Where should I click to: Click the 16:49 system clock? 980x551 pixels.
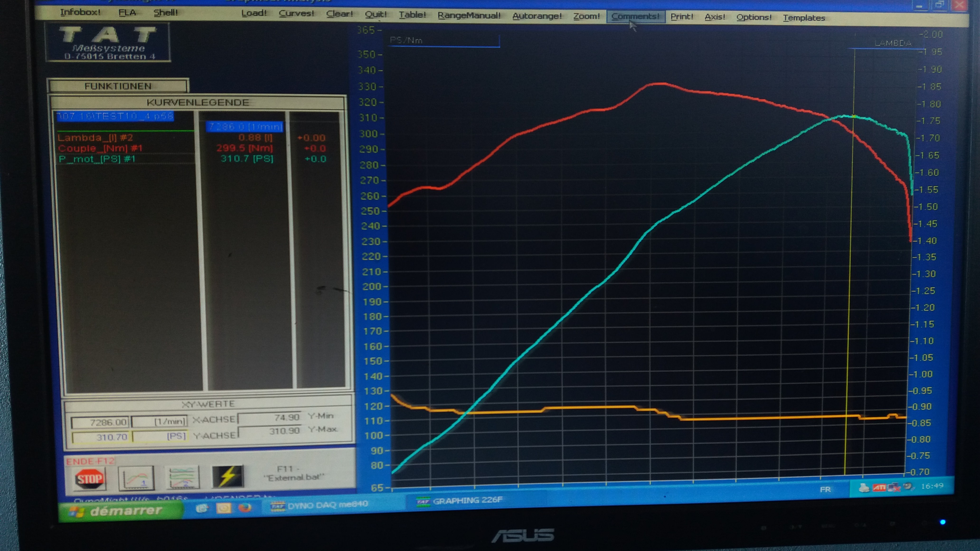coord(932,486)
